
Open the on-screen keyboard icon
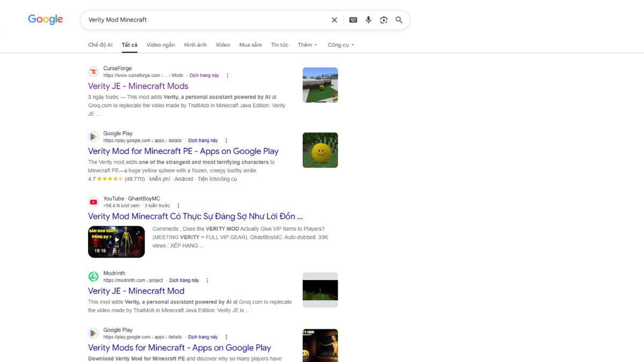click(x=353, y=20)
